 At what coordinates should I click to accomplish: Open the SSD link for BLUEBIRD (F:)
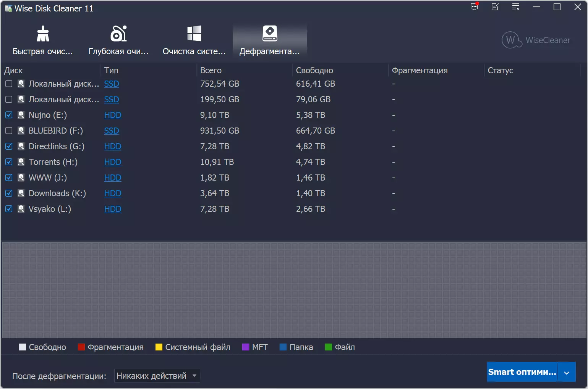[112, 131]
